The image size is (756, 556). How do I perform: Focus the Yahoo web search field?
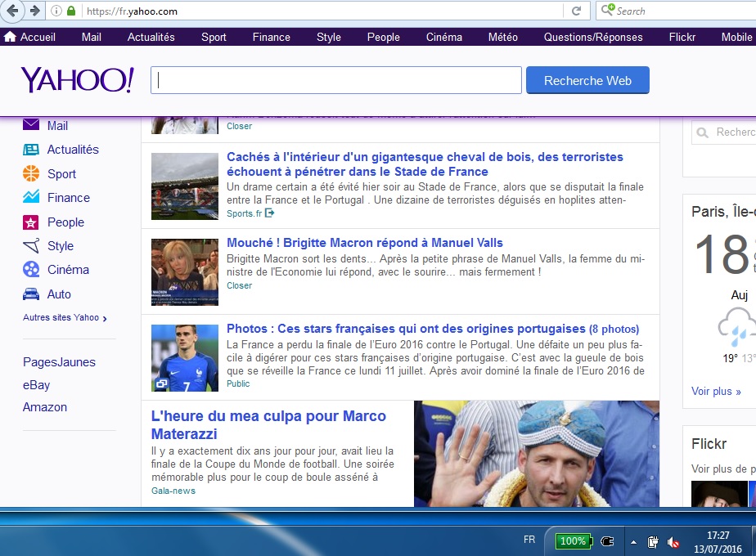[336, 80]
